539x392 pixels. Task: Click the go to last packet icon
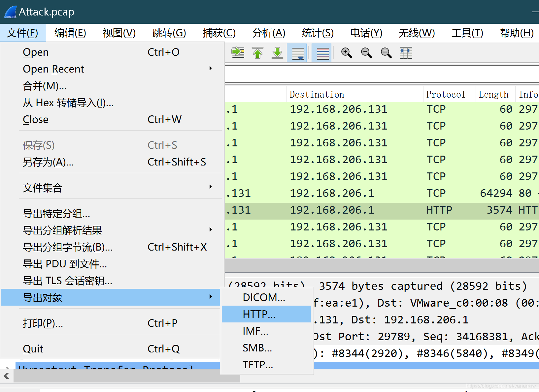[277, 53]
